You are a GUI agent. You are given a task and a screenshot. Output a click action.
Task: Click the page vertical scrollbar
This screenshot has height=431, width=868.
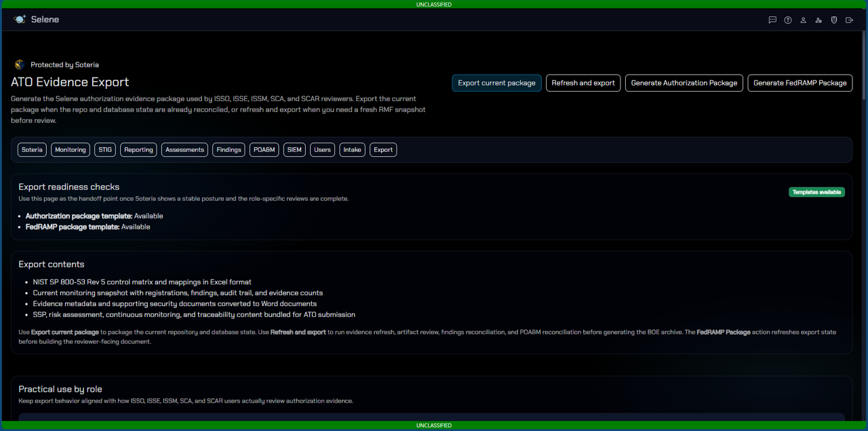point(865,68)
